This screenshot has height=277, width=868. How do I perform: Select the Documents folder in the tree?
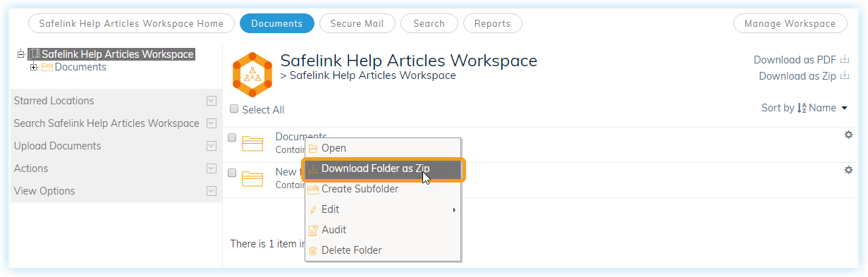[x=80, y=67]
